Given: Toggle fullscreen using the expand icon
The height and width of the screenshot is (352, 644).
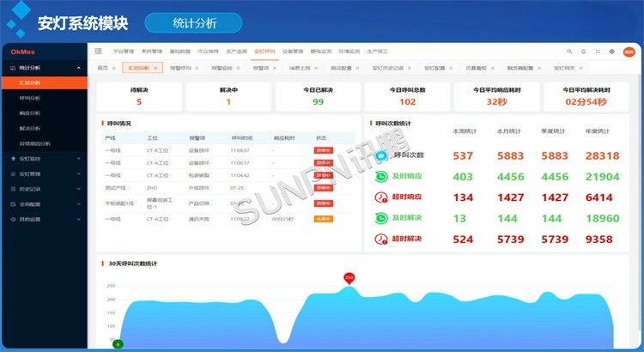Looking at the screenshot, I should click(598, 52).
